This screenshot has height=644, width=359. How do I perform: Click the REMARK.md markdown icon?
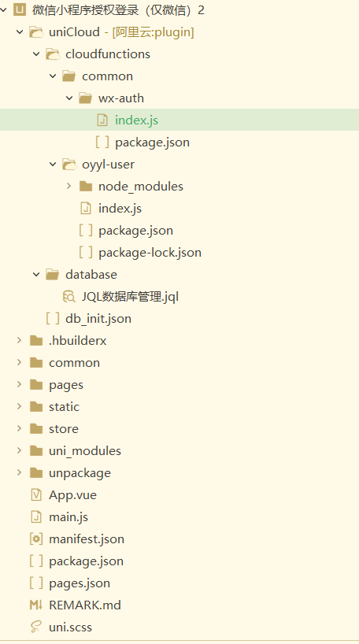coord(36,605)
